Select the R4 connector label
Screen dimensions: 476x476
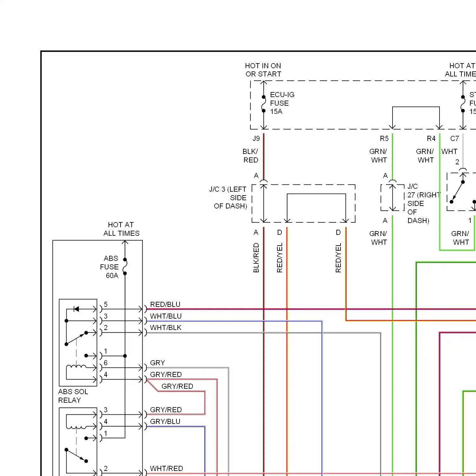[431, 139]
